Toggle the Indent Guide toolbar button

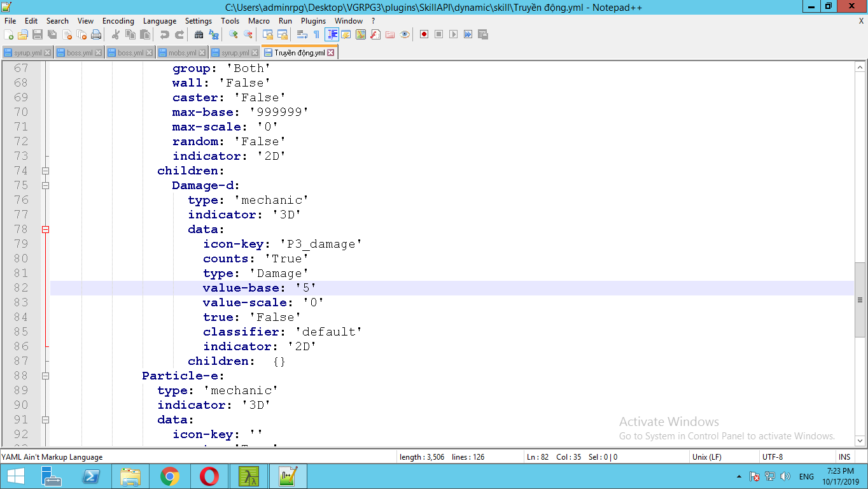[x=332, y=34]
